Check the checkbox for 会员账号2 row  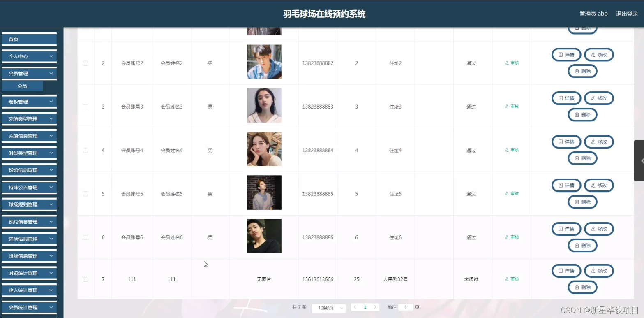85,63
